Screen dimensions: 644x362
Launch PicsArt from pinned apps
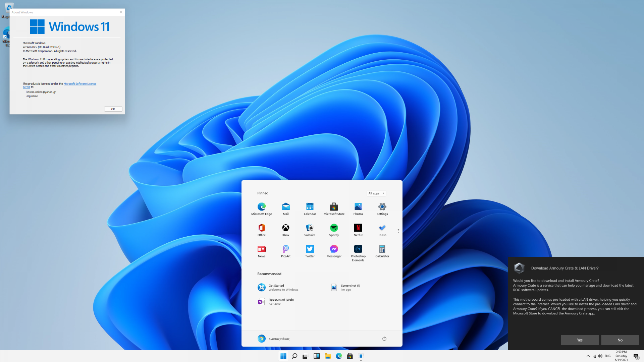286,251
